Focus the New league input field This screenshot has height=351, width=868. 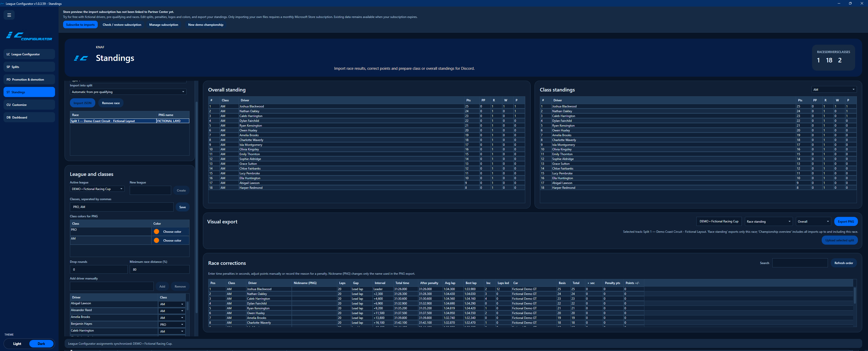(x=150, y=190)
